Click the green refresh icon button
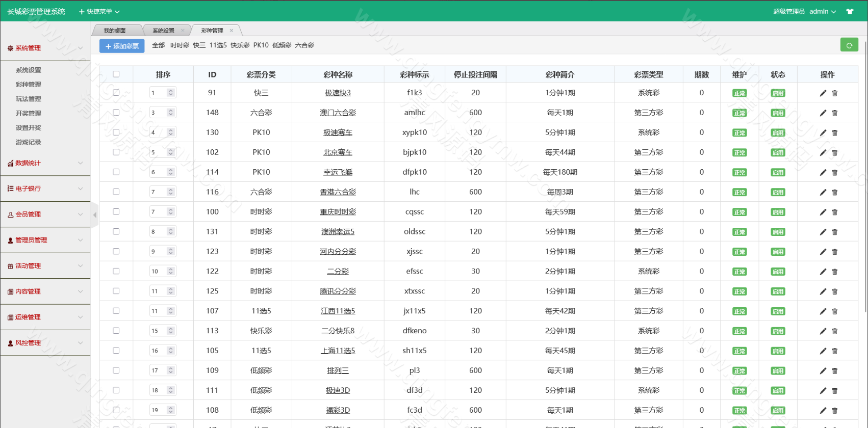Screen dimensions: 868x428 pyautogui.click(x=849, y=45)
